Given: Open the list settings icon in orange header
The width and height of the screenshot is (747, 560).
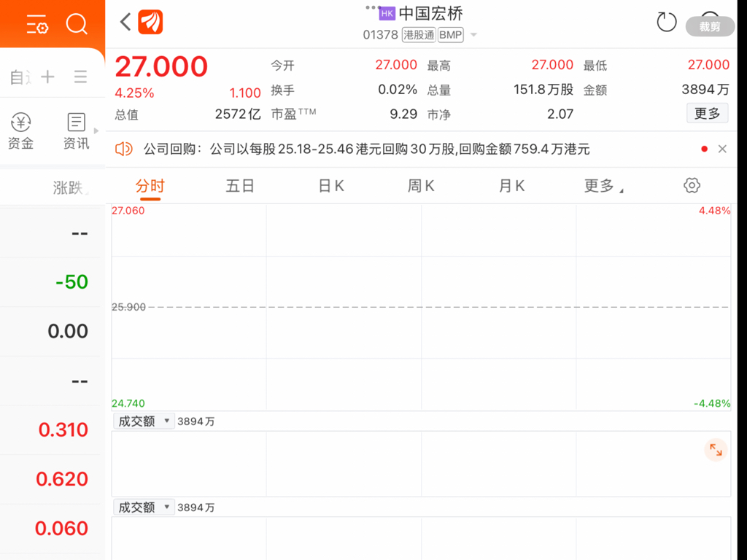Looking at the screenshot, I should coord(37,24).
